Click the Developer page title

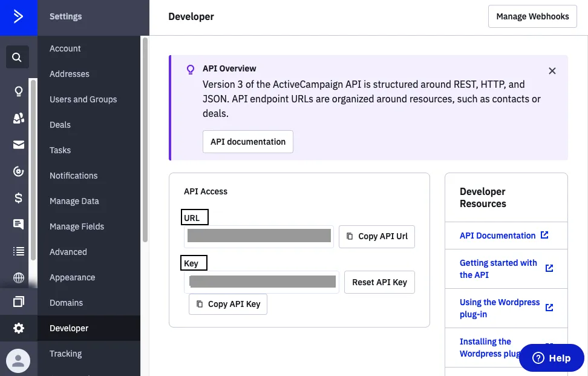tap(191, 16)
